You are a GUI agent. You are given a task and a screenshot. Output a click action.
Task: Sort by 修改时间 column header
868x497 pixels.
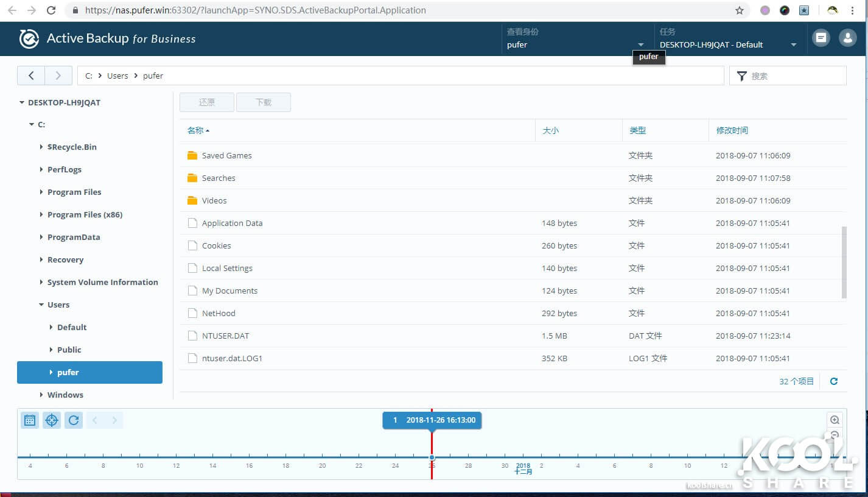(x=732, y=130)
